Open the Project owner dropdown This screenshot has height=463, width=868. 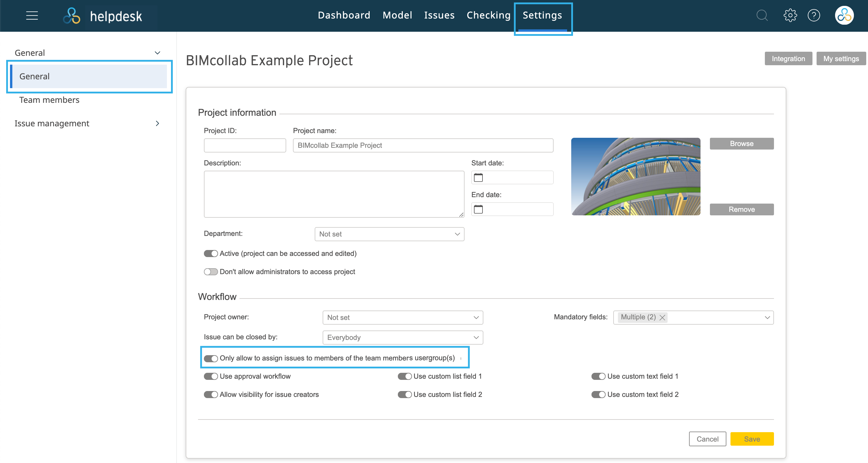[x=403, y=317]
